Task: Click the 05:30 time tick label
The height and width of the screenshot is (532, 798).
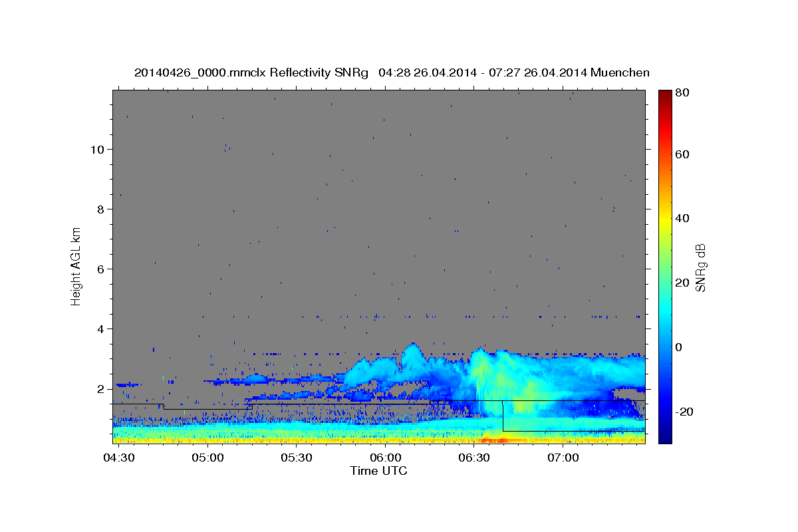Action: tap(296, 458)
